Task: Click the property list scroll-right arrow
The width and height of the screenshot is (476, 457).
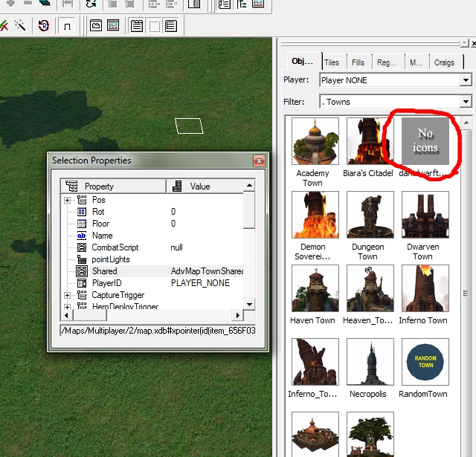Action: coord(238,315)
